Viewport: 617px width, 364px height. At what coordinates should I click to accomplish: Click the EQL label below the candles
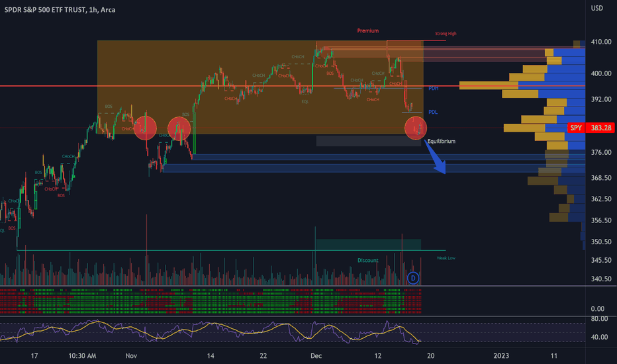(x=305, y=102)
